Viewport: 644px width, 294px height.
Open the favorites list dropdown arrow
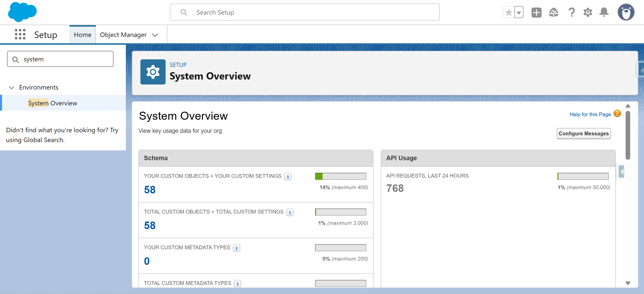(x=519, y=12)
